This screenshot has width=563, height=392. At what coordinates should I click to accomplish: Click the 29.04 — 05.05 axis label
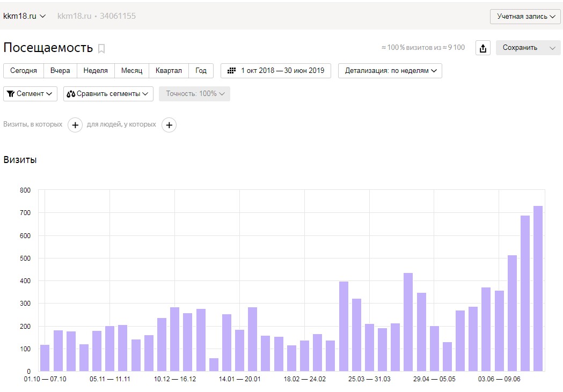(x=434, y=379)
